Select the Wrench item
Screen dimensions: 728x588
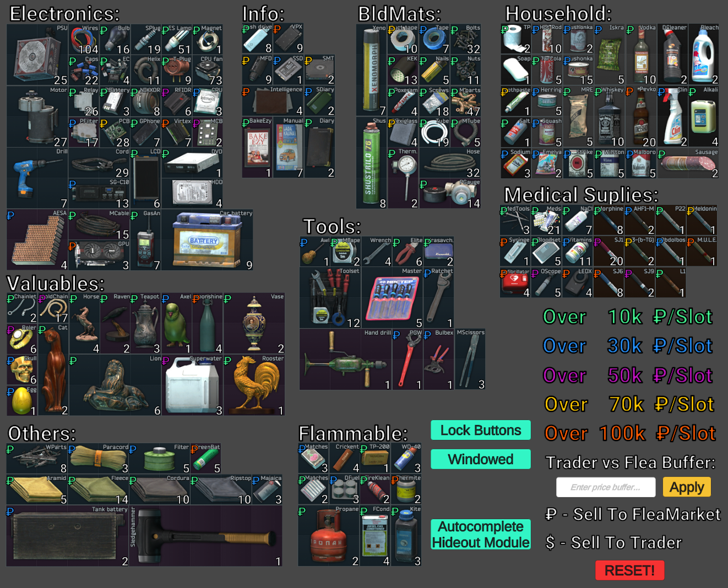[377, 252]
